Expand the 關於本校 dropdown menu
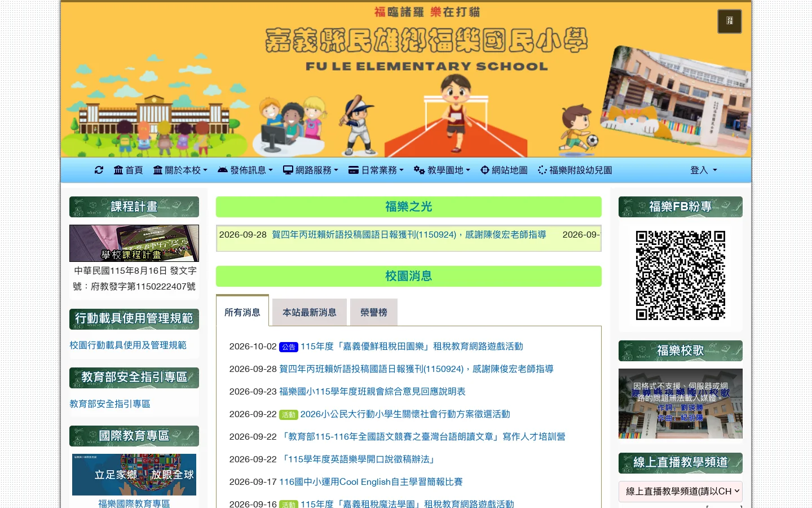 (180, 170)
